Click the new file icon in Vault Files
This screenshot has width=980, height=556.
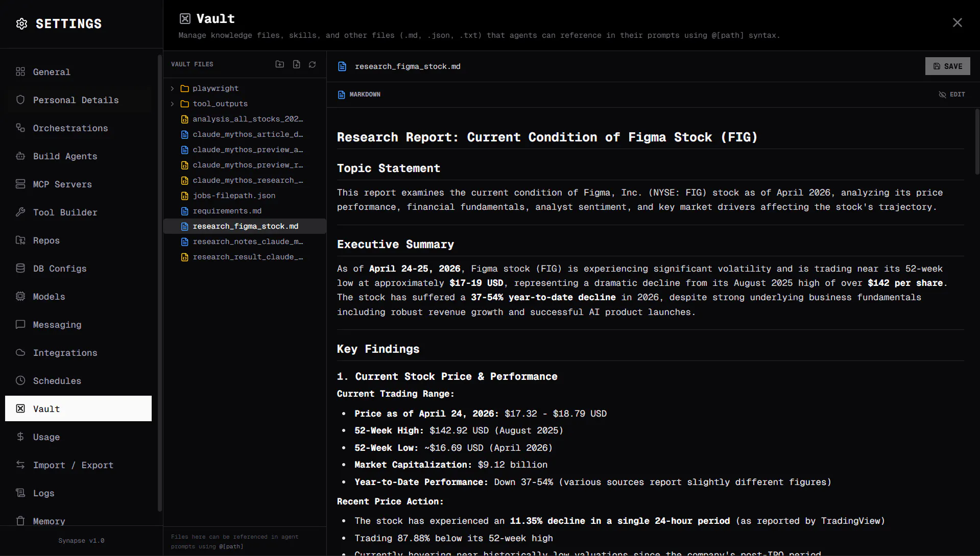click(297, 64)
